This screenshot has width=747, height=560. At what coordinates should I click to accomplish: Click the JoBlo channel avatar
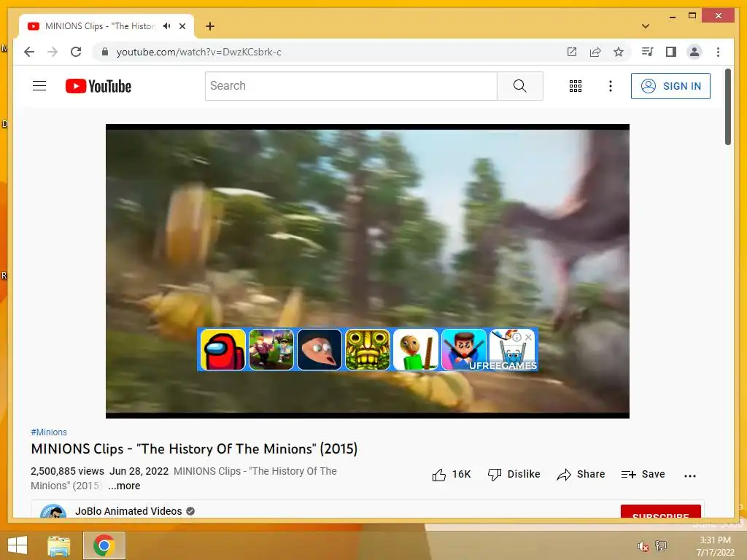(x=53, y=511)
